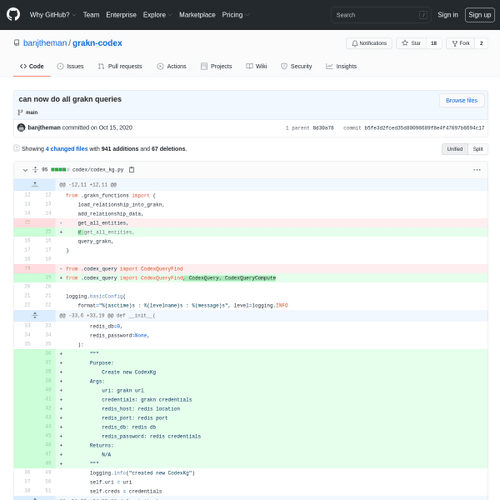This screenshot has height=500, width=500.
Task: Click the main branch name
Action: point(32,112)
